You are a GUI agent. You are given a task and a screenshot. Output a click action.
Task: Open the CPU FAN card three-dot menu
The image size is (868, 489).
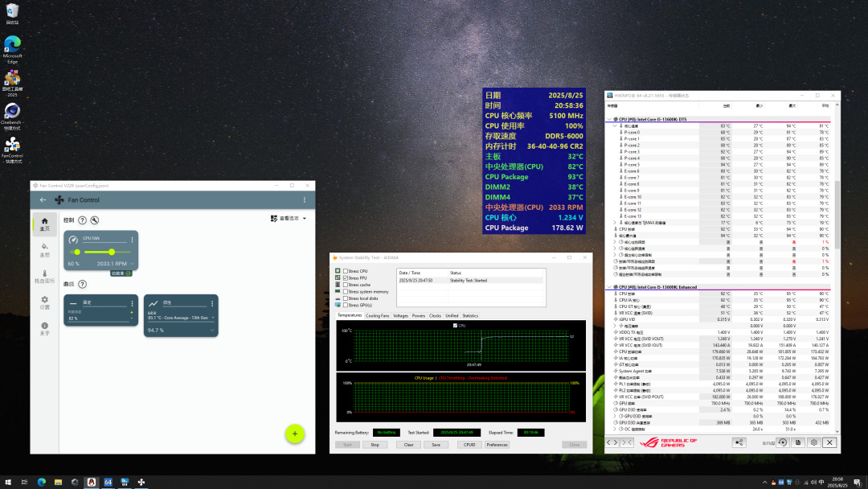coord(132,239)
